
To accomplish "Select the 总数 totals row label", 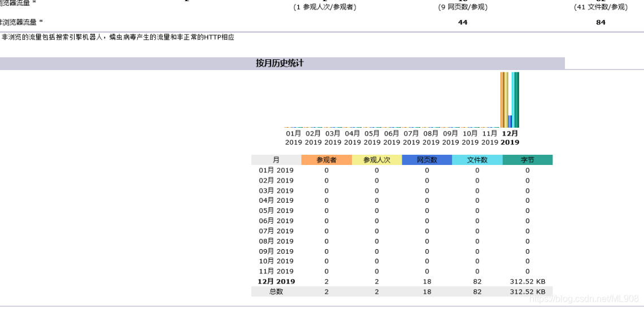I will pos(276,291).
